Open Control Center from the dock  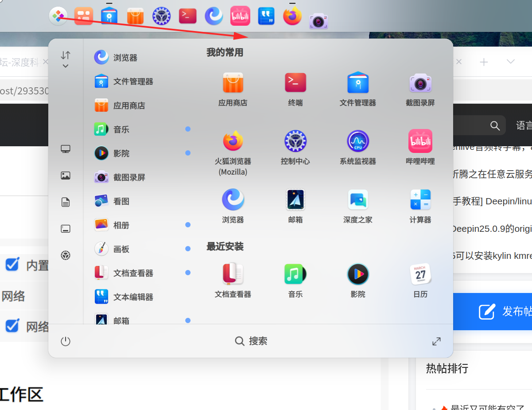click(161, 16)
